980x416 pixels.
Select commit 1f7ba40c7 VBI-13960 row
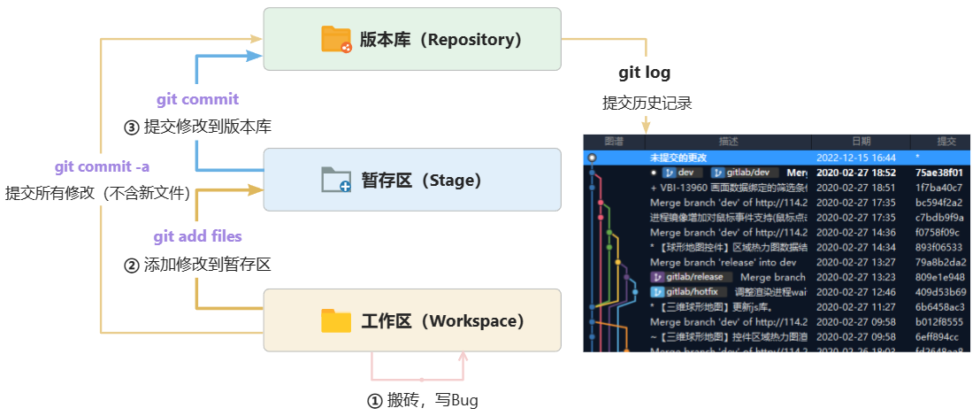coord(778,188)
